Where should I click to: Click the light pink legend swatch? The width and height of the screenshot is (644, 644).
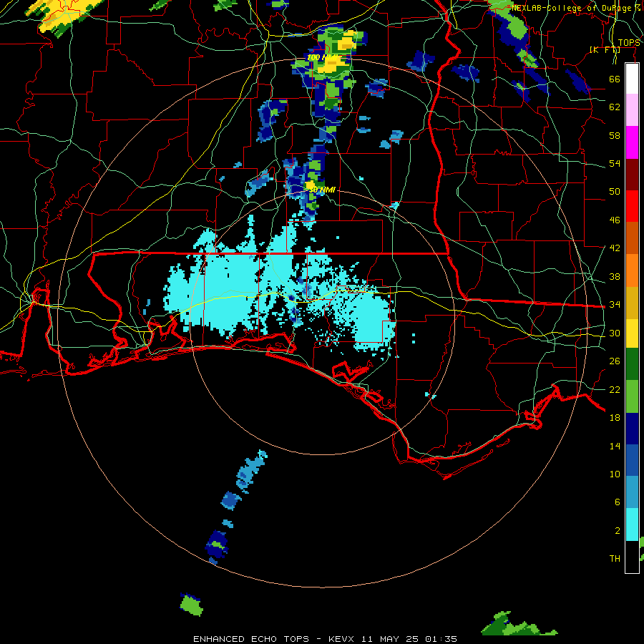(632, 110)
